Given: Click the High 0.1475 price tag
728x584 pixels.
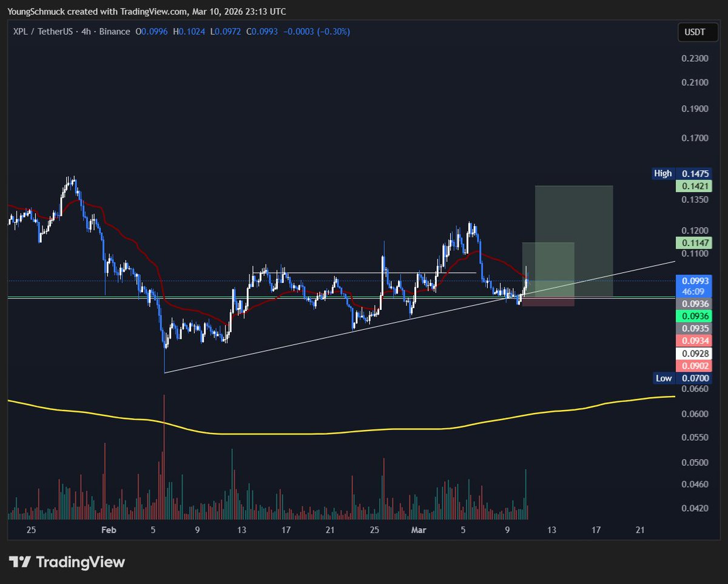Looking at the screenshot, I should [681, 173].
